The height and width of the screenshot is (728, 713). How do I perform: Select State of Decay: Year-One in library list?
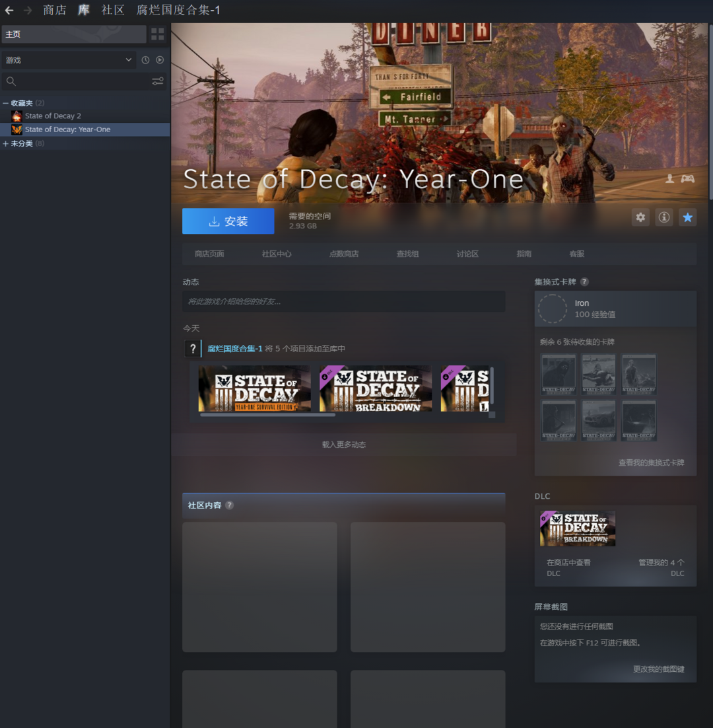coord(85,129)
